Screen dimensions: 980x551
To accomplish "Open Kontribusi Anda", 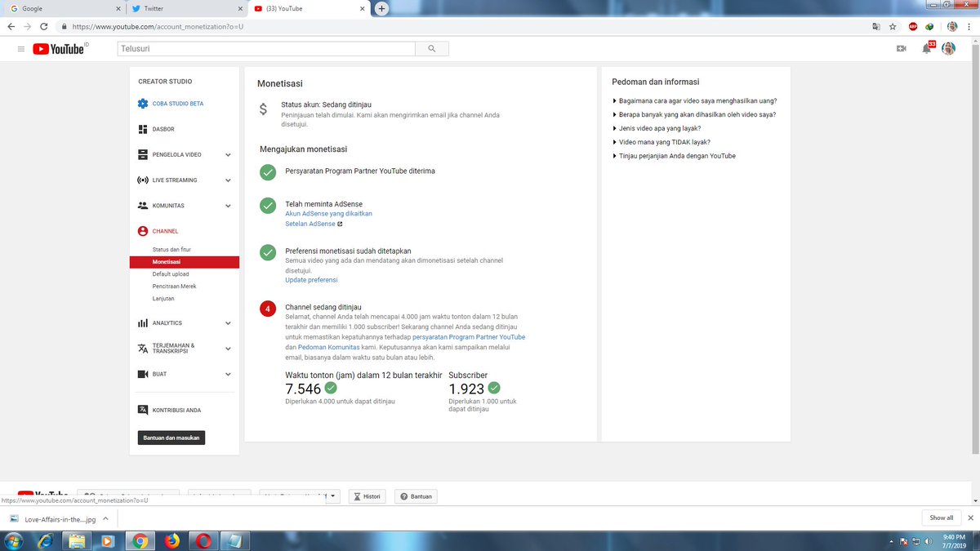I will 169,410.
